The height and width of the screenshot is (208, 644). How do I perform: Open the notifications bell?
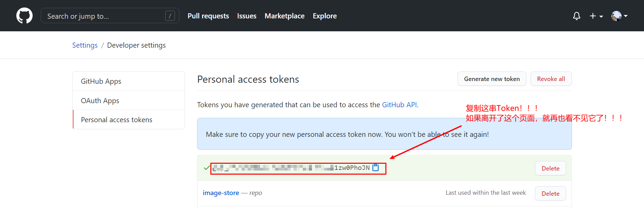[577, 16]
